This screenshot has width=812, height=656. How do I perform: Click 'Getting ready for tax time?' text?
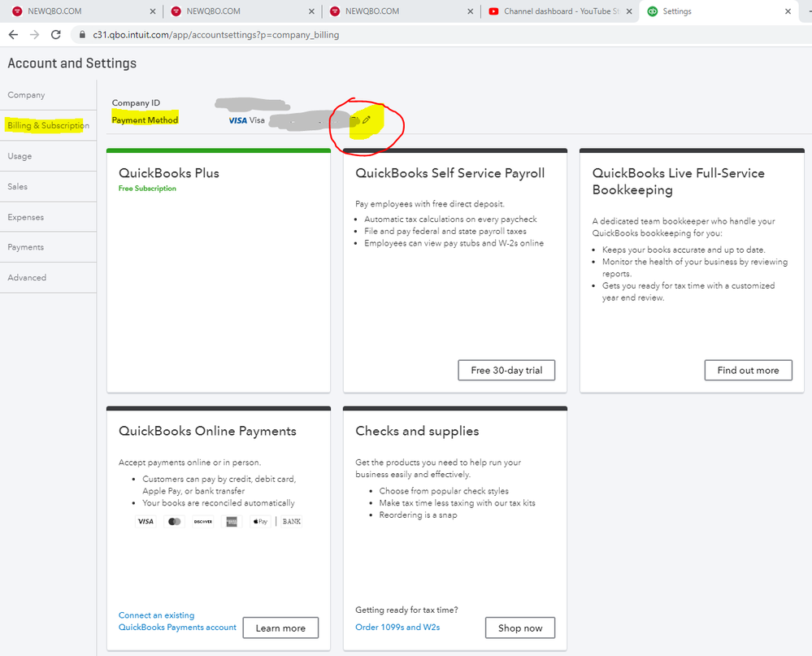[x=406, y=610]
